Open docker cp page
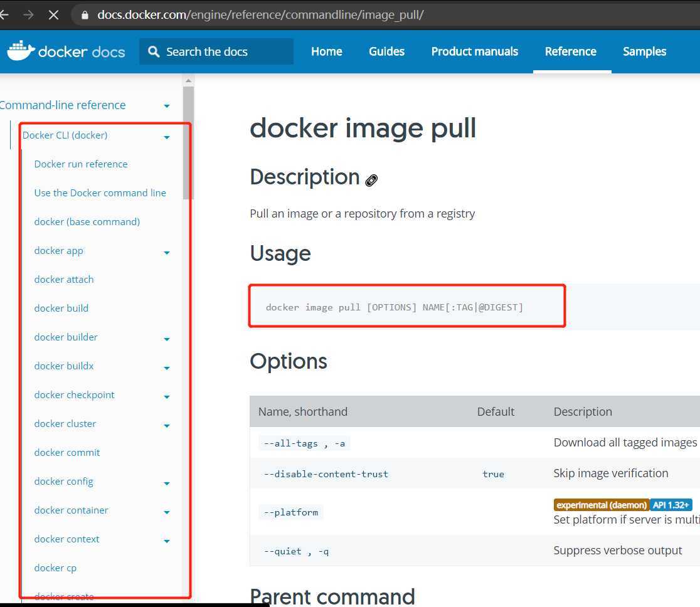This screenshot has width=700, height=607. [x=55, y=568]
